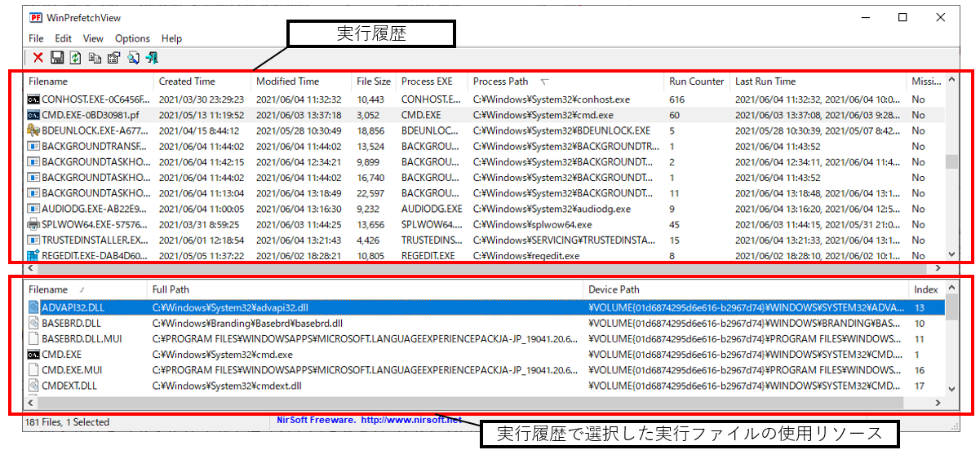This screenshot has height=450, width=980.
Task: Click the CMD.EXE icon in lower pane
Action: point(33,355)
